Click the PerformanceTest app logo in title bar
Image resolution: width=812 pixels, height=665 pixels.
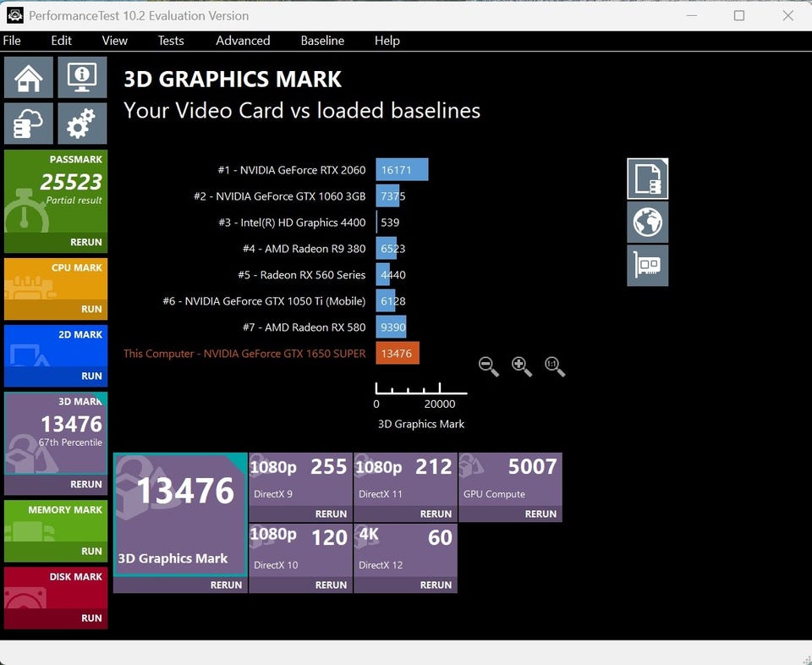(x=15, y=15)
